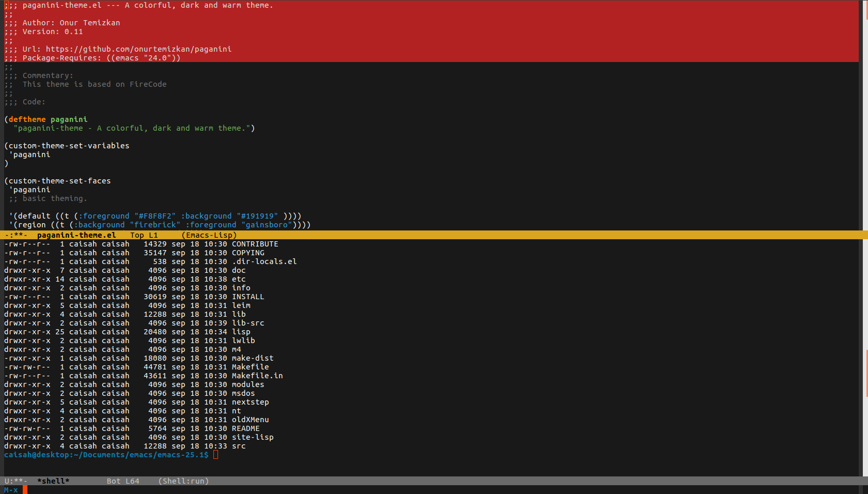This screenshot has width=868, height=494.
Task: Click the .dir-locals.el file name
Action: coord(265,261)
